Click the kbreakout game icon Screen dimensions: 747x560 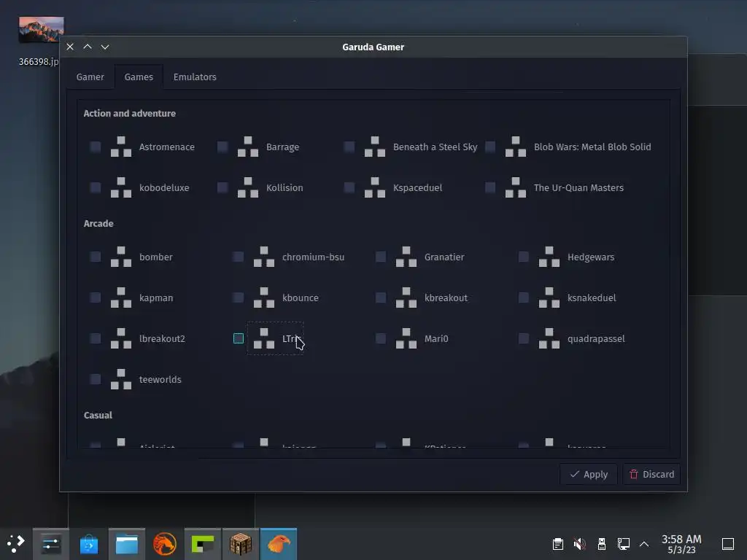(406, 297)
